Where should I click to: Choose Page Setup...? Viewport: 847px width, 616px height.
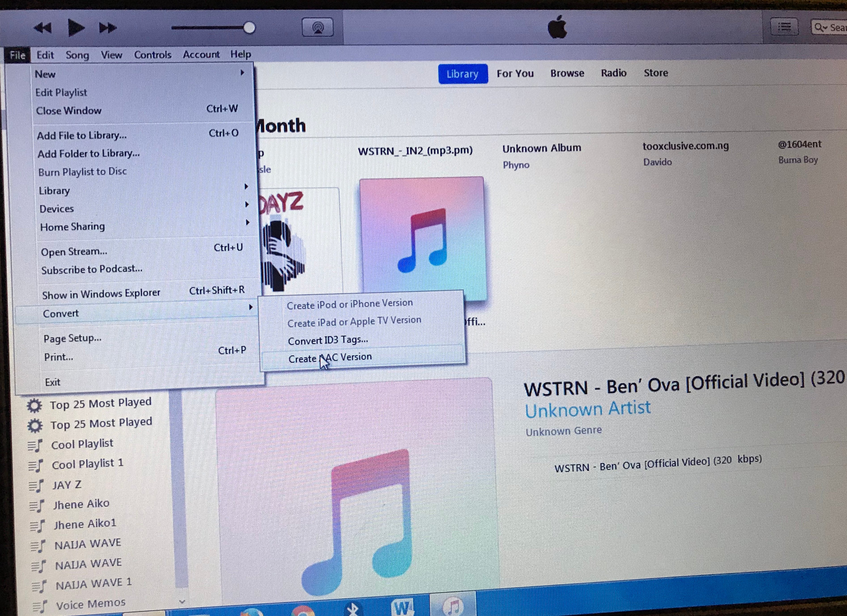[72, 338]
